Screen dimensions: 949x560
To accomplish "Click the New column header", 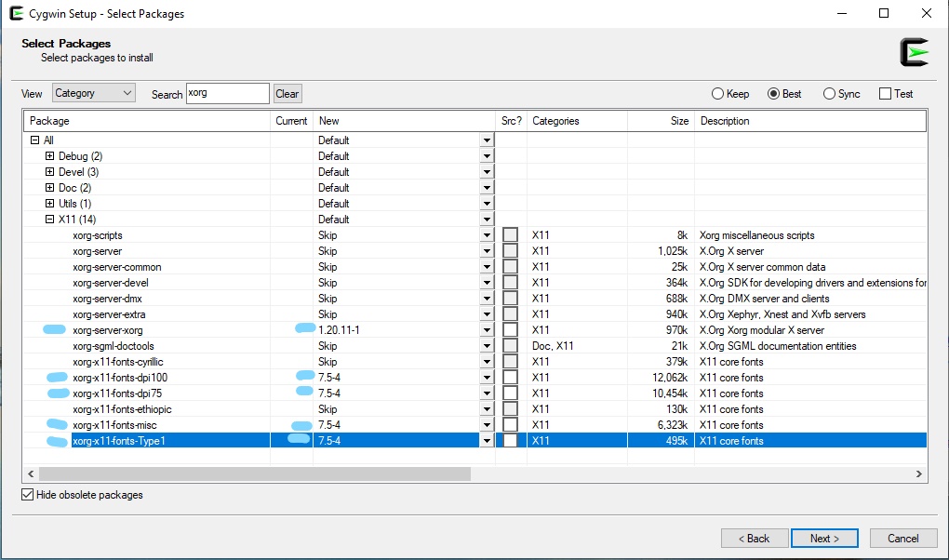I will click(x=405, y=121).
